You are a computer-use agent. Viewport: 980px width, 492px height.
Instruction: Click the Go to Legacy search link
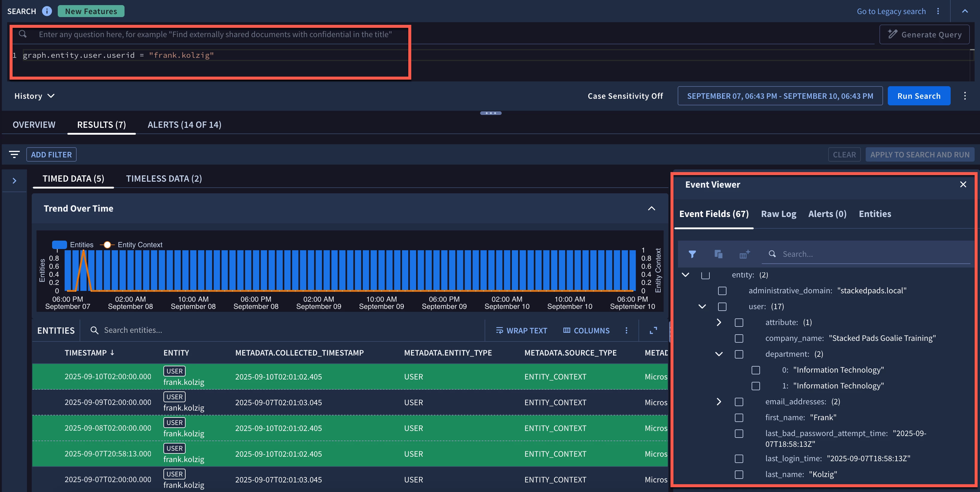(x=891, y=11)
